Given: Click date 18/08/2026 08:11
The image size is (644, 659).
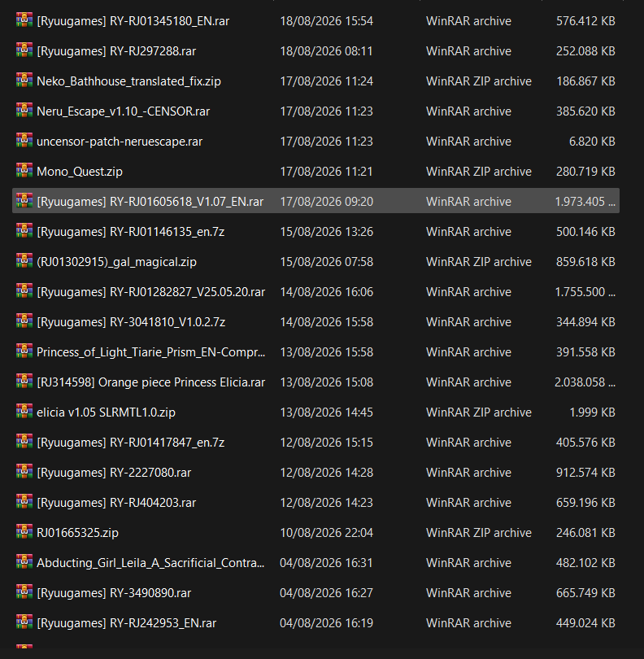Looking at the screenshot, I should (x=326, y=51).
